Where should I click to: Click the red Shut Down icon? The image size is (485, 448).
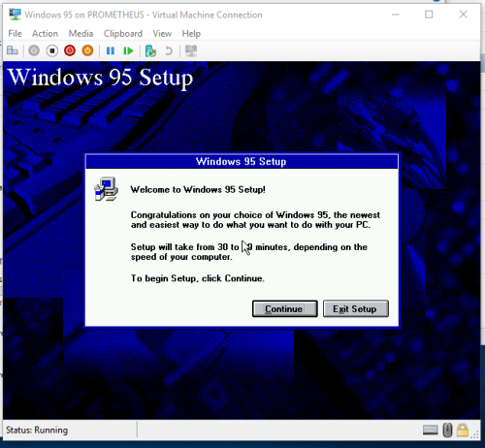[70, 50]
